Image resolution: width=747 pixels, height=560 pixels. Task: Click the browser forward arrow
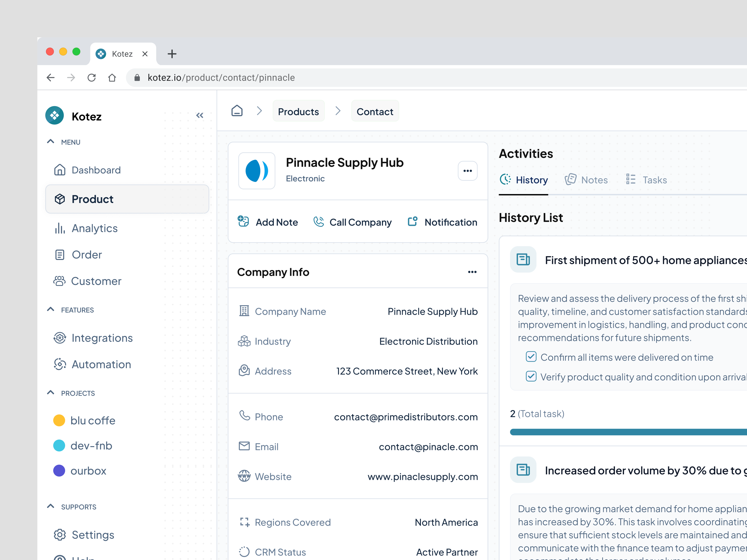point(71,78)
